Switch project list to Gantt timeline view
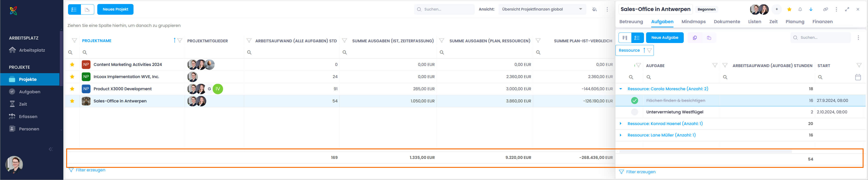The image size is (868, 180). pos(87,9)
